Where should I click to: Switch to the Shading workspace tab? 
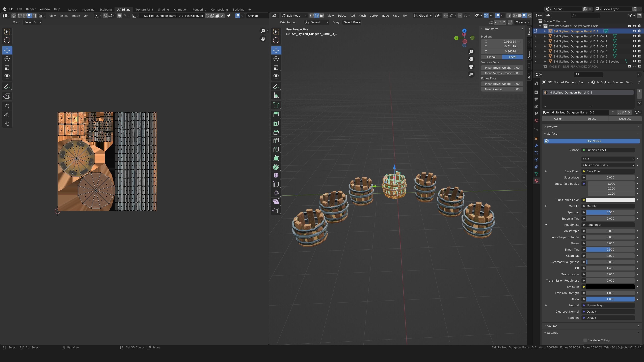coord(163,10)
